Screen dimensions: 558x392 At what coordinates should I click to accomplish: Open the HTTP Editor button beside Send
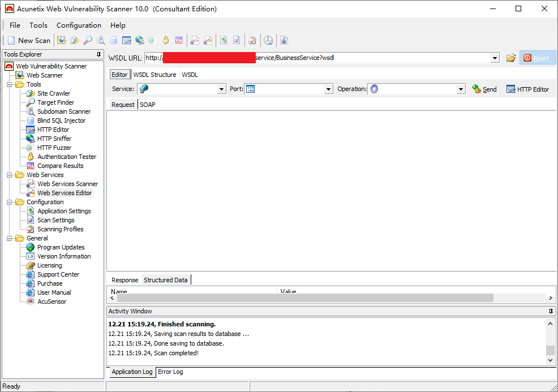pyautogui.click(x=528, y=89)
